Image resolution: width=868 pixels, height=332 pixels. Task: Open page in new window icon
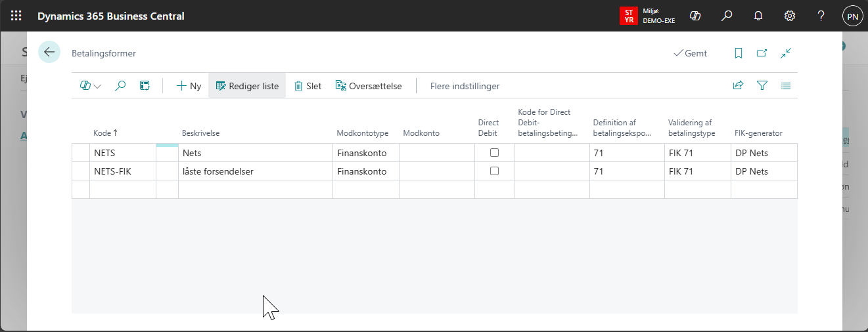pos(762,53)
